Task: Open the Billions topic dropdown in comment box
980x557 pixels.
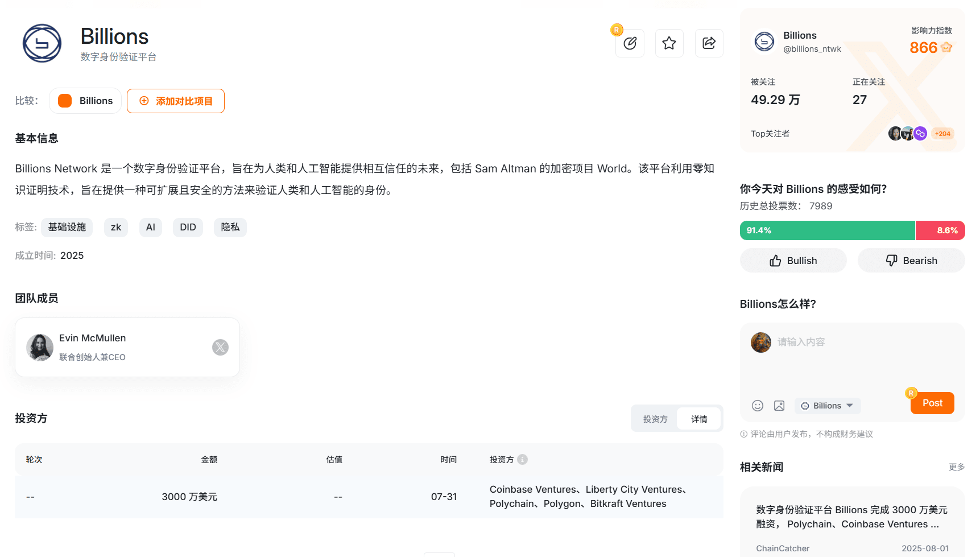Action: tap(828, 406)
